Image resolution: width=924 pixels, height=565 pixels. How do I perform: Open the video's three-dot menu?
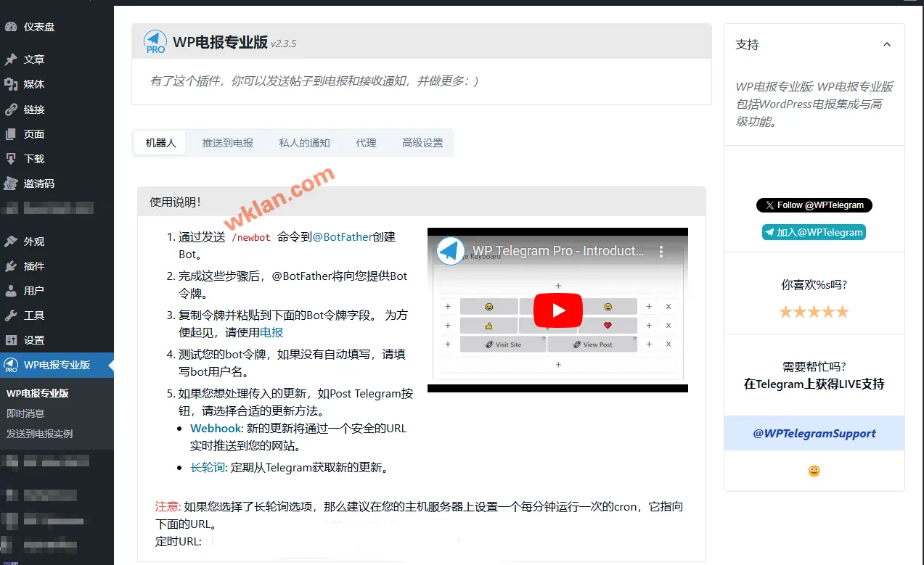[661, 252]
